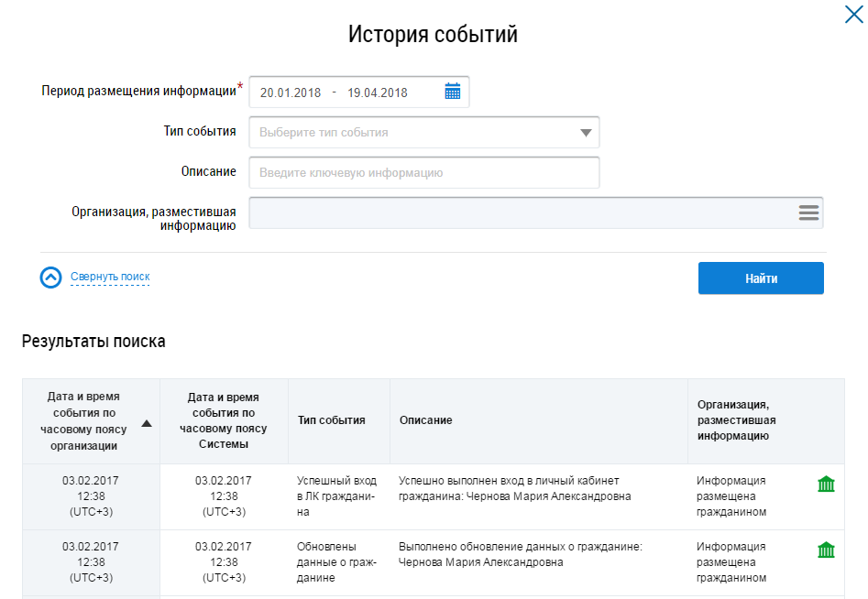Open the calendar date picker icon

[x=452, y=92]
